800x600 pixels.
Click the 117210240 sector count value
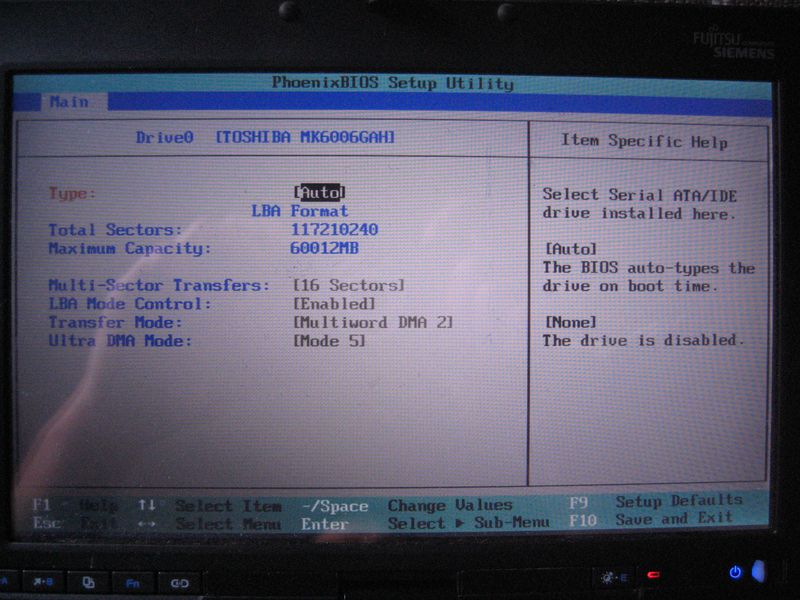click(334, 229)
